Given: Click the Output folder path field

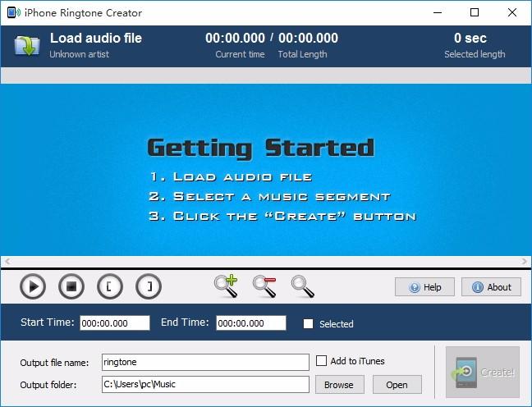Looking at the screenshot, I should pos(205,384).
